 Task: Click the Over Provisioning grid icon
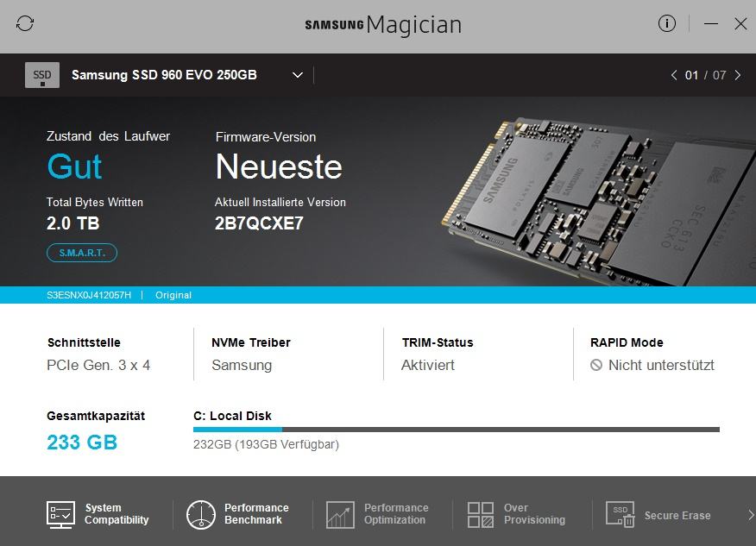[x=480, y=515]
